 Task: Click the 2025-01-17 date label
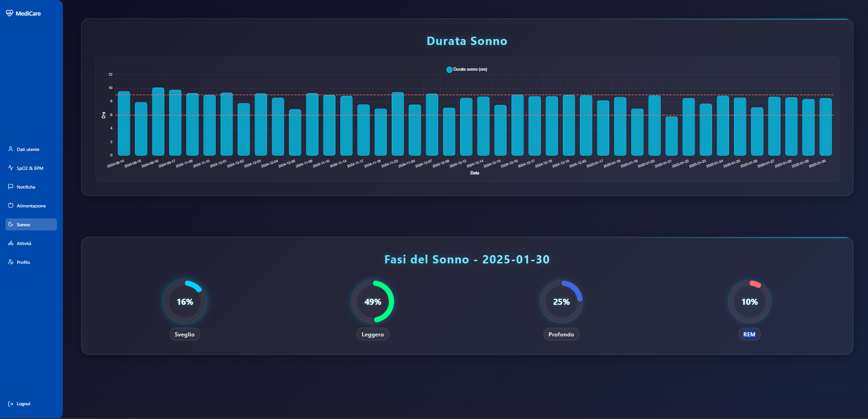coord(595,164)
